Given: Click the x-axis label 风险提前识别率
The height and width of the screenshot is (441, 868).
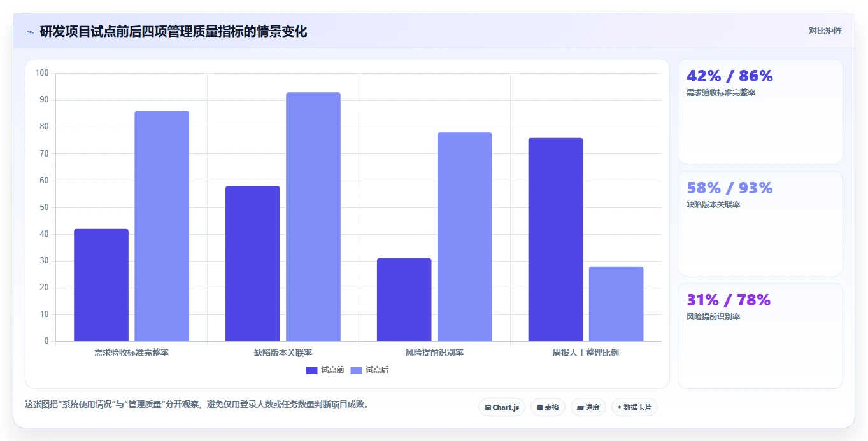Looking at the screenshot, I should coord(434,353).
